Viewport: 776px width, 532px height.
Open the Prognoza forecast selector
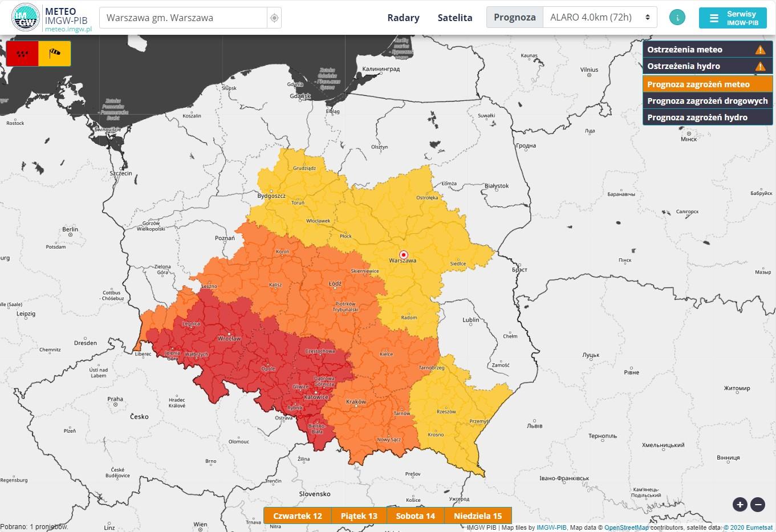click(514, 18)
